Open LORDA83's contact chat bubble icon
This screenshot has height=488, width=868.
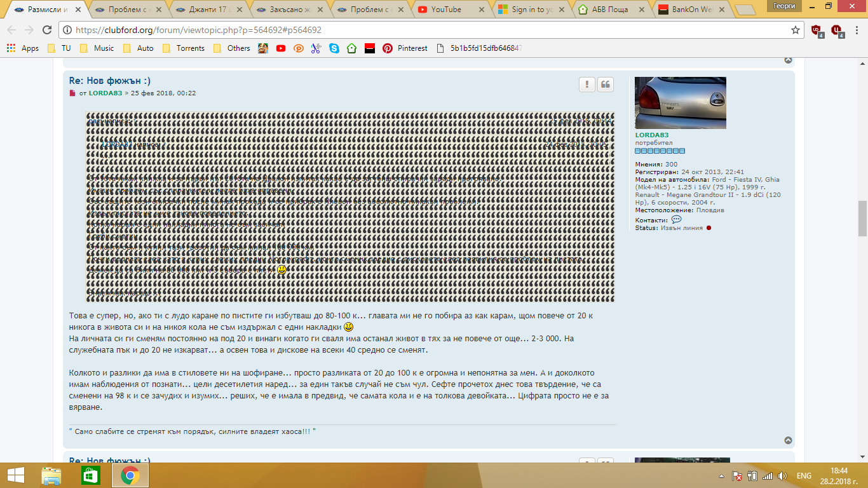point(676,219)
